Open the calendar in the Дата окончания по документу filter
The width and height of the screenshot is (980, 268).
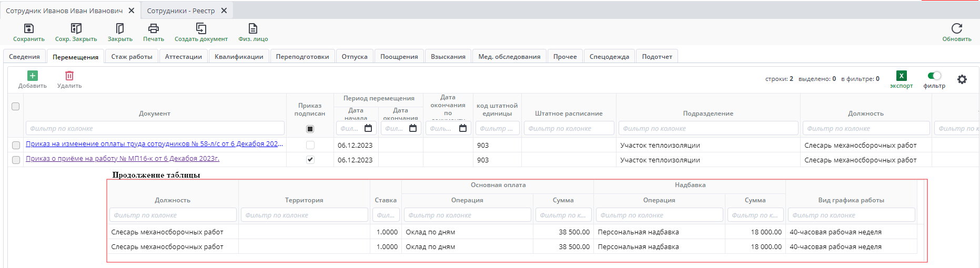point(463,128)
